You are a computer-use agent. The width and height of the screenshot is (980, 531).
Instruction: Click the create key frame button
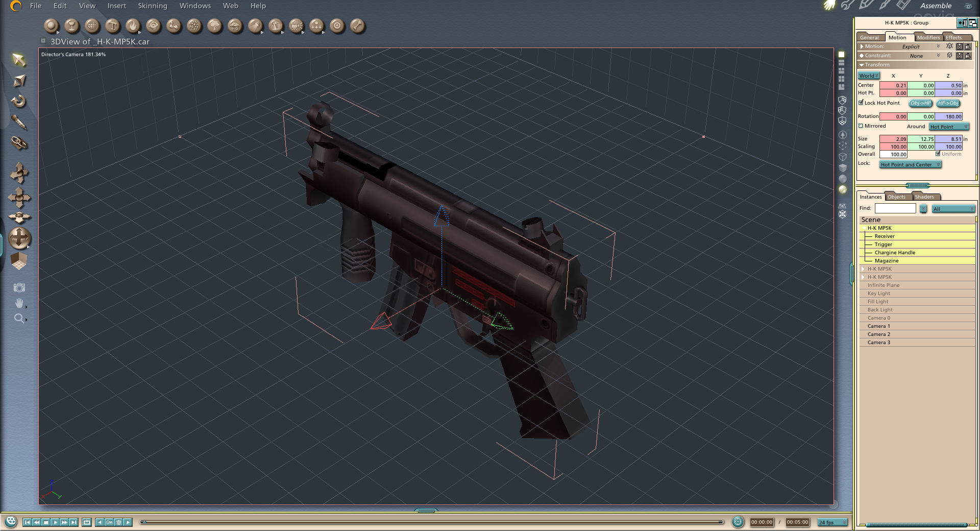(x=109, y=522)
